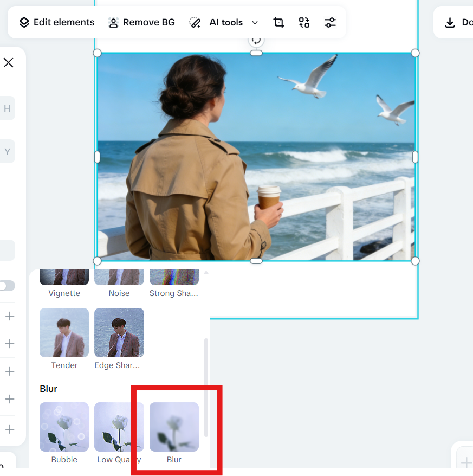The image size is (473, 476).
Task: Open the Replace image tool
Action: tap(304, 22)
